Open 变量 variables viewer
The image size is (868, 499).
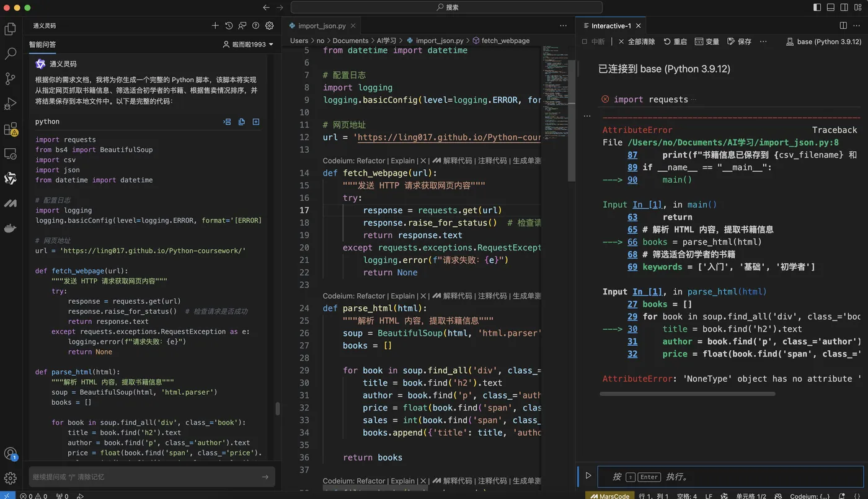[x=707, y=42]
